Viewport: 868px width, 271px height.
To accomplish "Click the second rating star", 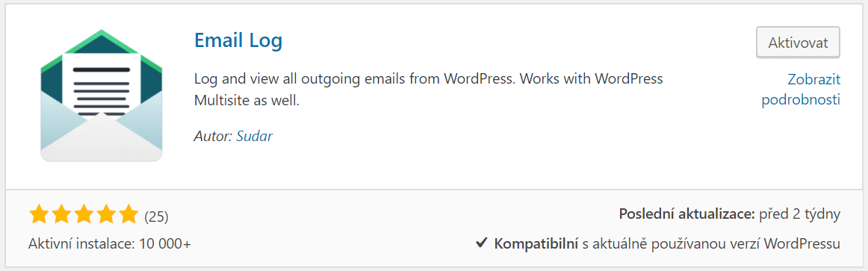I will coord(61,214).
